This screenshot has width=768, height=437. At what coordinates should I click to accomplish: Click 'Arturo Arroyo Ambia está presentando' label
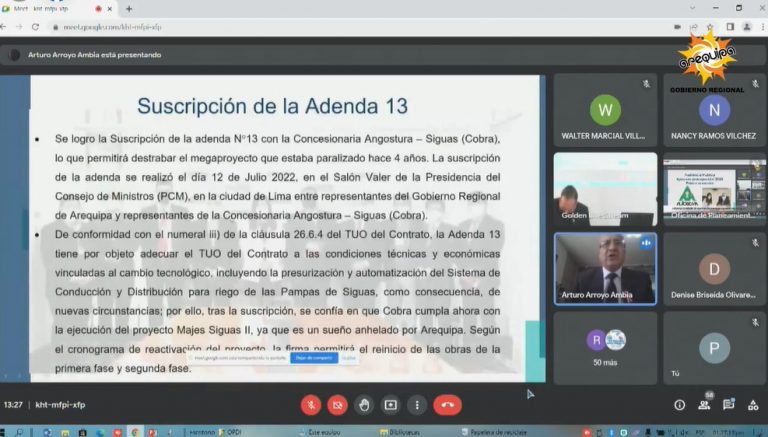coord(95,55)
